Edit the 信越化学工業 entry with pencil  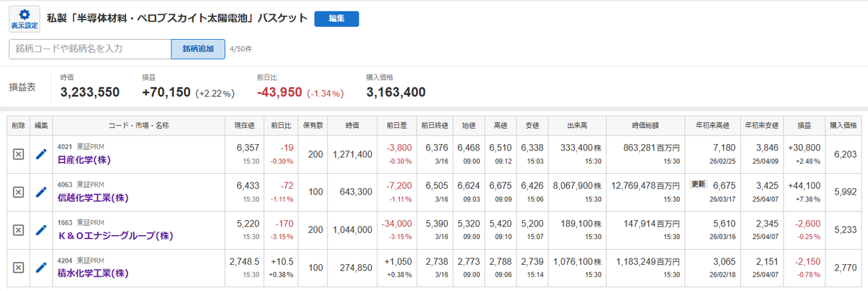click(41, 192)
